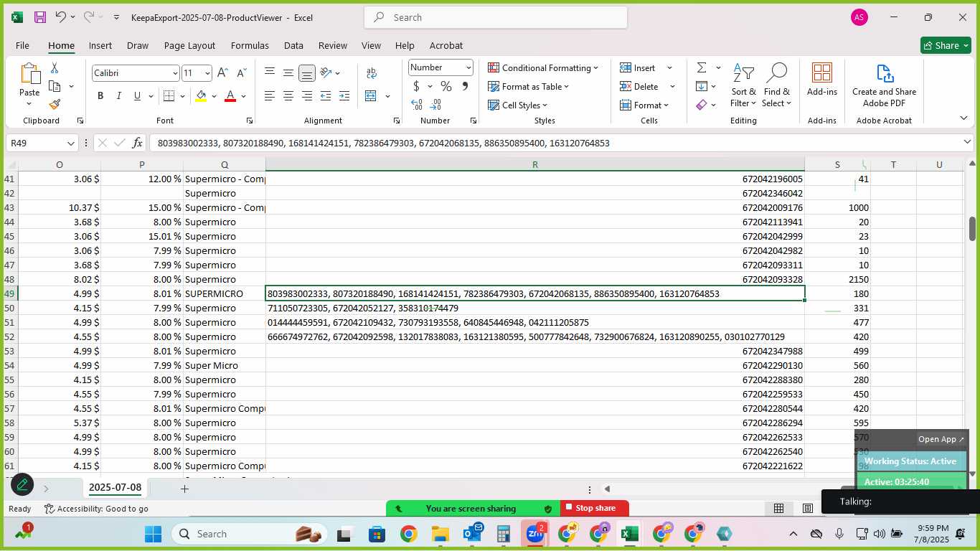Open the Acrobat ribbon tab
The height and width of the screenshot is (551, 980).
446,45
